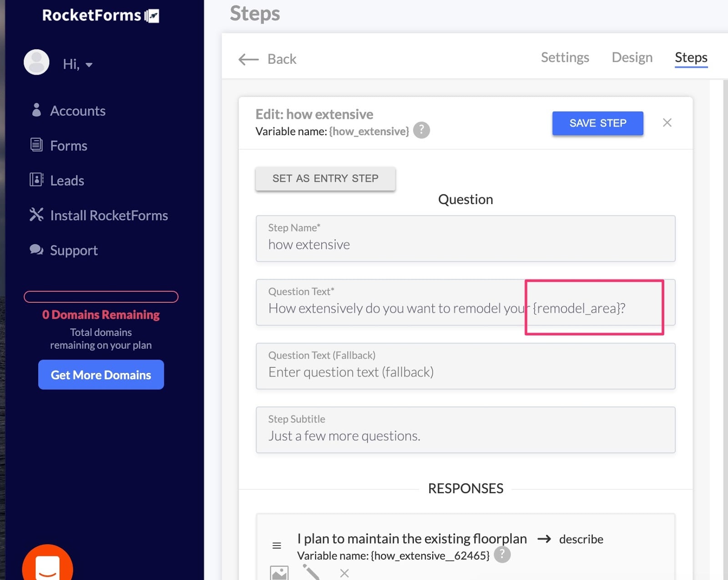Screen dimensions: 728x580
Task: Click SET AS ENTRY STEP
Action: coord(325,178)
